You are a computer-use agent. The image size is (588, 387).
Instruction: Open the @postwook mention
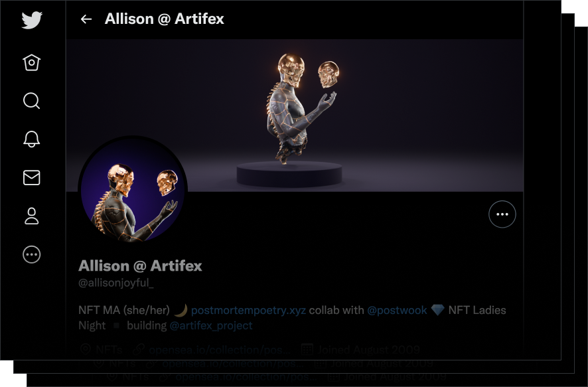(397, 310)
